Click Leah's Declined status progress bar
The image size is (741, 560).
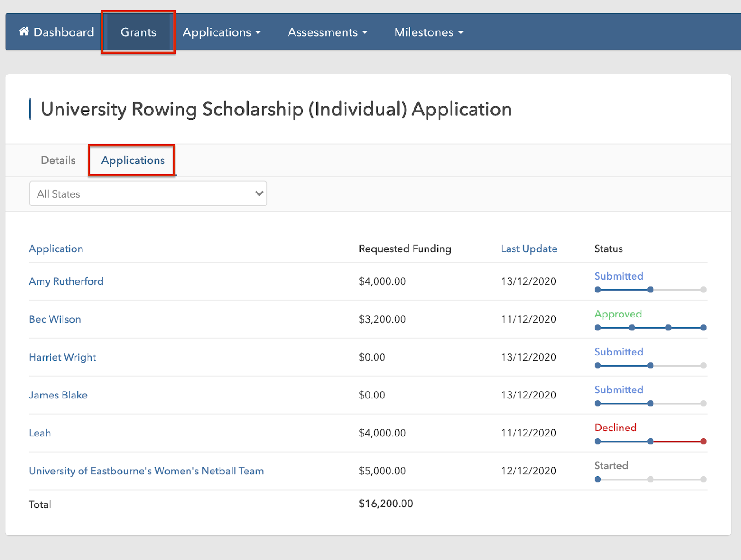650,442
